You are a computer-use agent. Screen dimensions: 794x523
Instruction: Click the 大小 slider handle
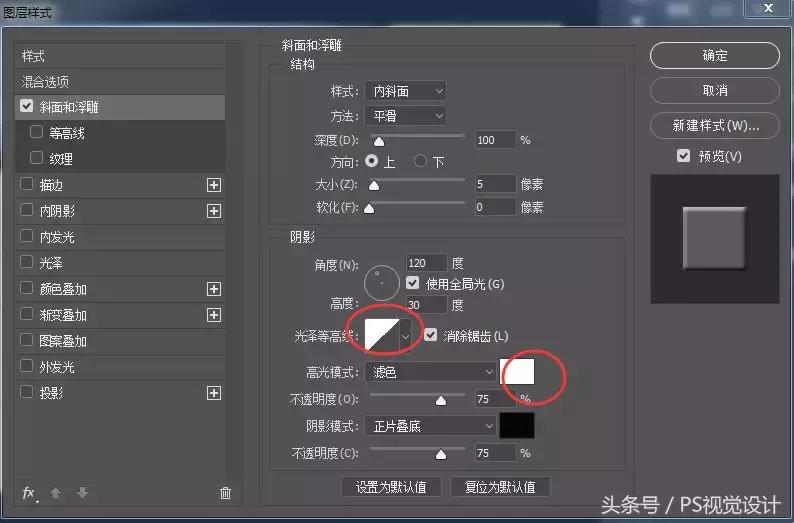(x=374, y=185)
